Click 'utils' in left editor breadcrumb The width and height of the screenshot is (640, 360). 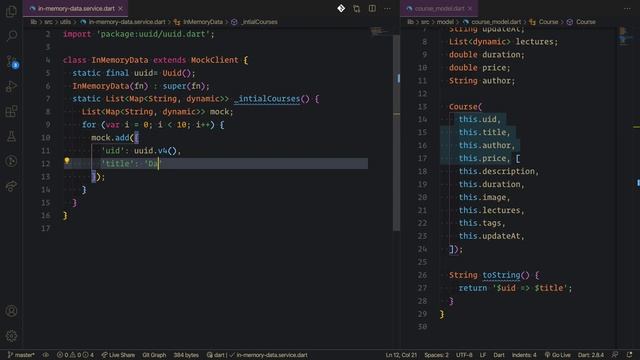65,22
